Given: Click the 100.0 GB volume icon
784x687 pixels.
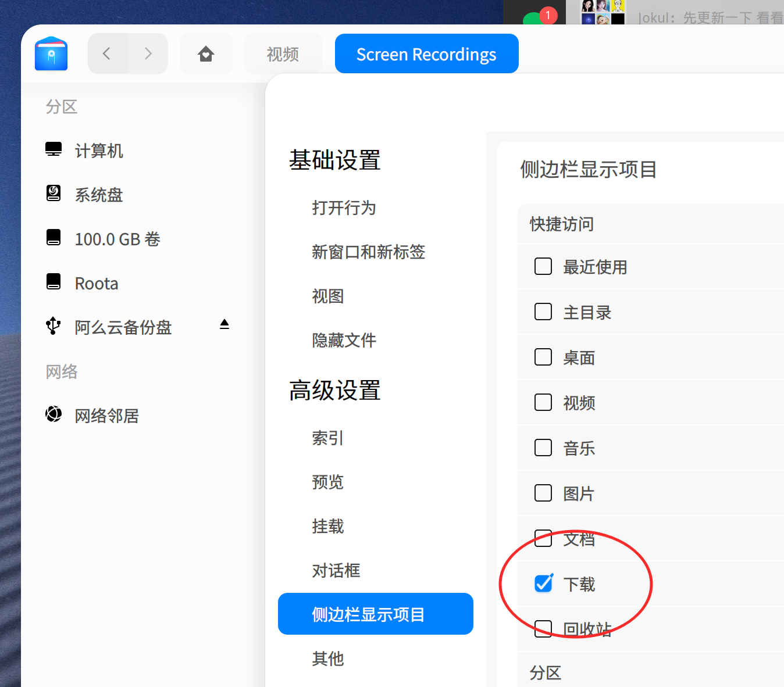Looking at the screenshot, I should coord(54,237).
